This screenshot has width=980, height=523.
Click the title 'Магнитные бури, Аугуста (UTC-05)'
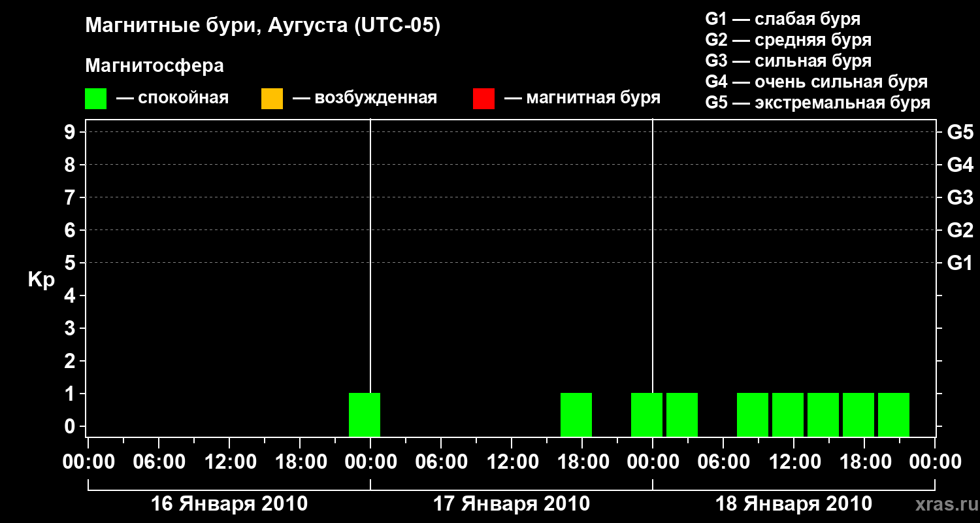click(x=263, y=26)
